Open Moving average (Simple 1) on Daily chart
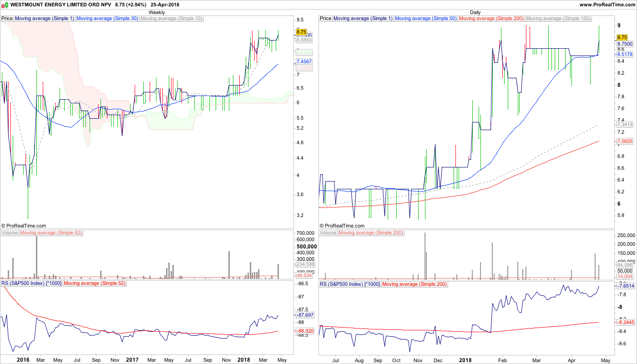The image size is (637, 364). (x=363, y=19)
